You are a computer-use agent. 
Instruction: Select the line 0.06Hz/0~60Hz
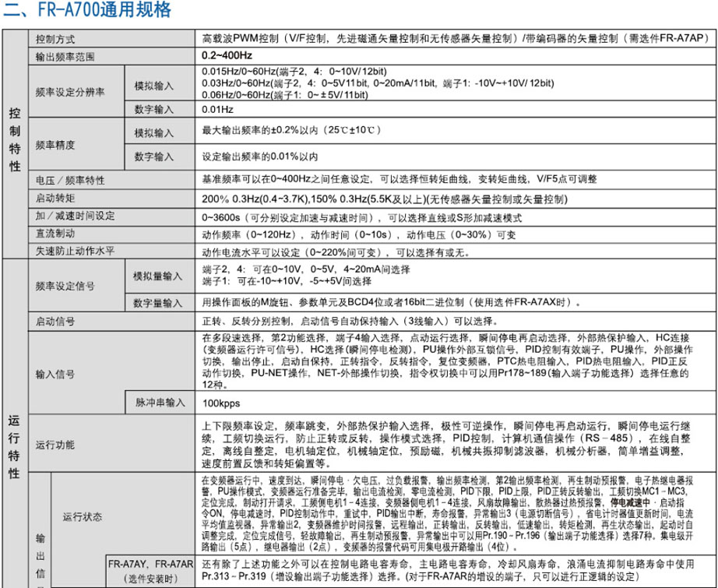285,95
